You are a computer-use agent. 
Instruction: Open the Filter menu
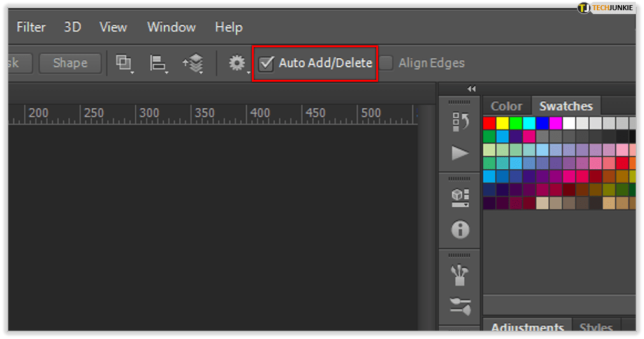tap(31, 27)
